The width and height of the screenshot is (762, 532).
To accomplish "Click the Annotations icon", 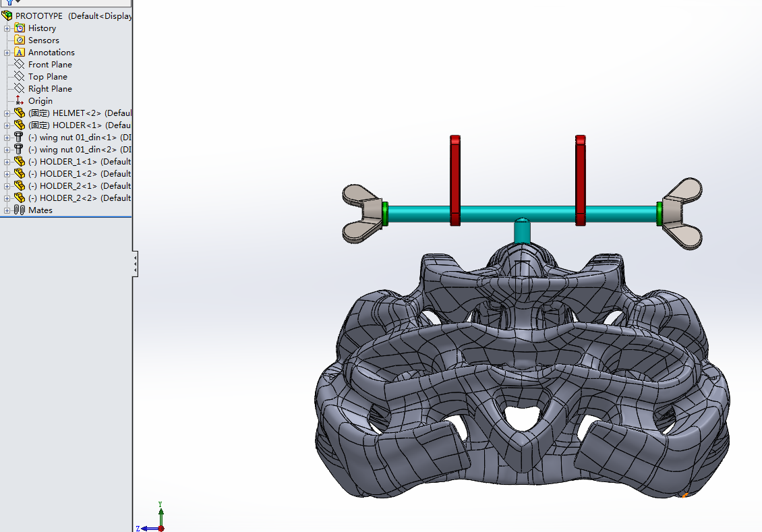I will tap(20, 52).
